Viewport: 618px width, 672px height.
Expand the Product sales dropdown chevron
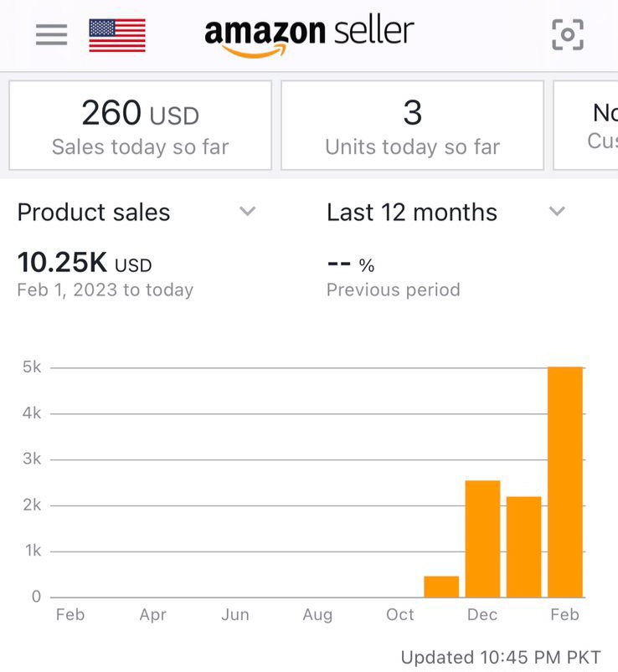coord(247,212)
